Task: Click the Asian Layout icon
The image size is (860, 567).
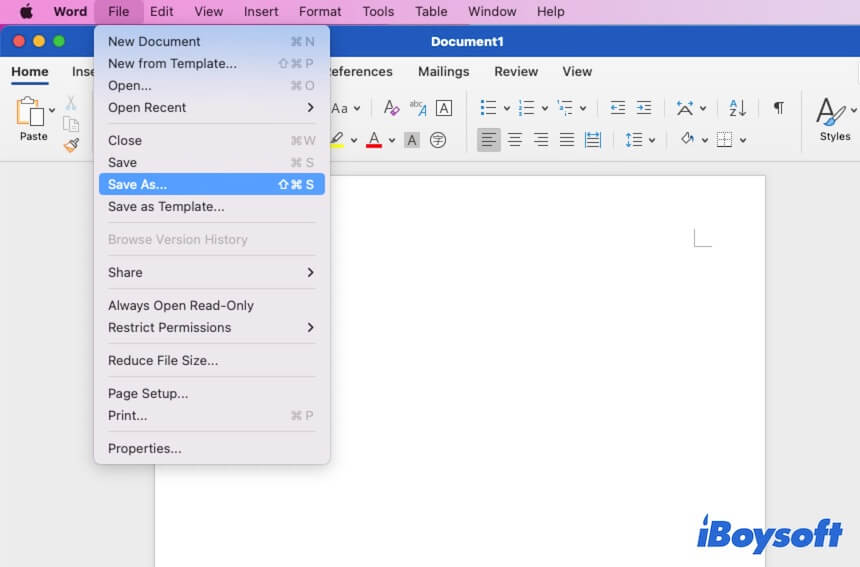Action: [x=684, y=107]
